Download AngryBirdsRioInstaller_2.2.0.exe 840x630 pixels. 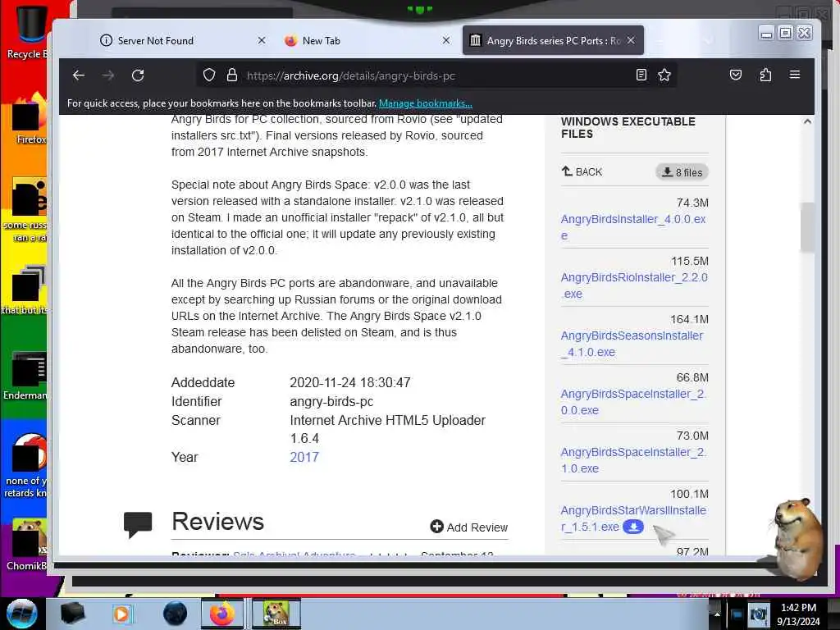point(634,285)
